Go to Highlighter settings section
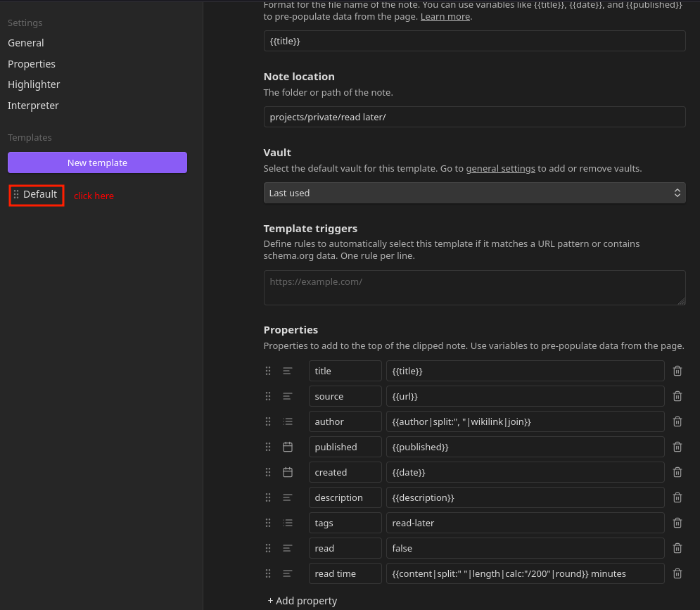The image size is (700, 610). pyautogui.click(x=34, y=84)
